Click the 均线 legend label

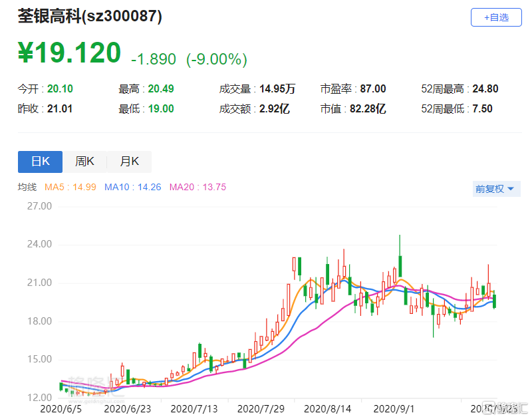coord(27,188)
